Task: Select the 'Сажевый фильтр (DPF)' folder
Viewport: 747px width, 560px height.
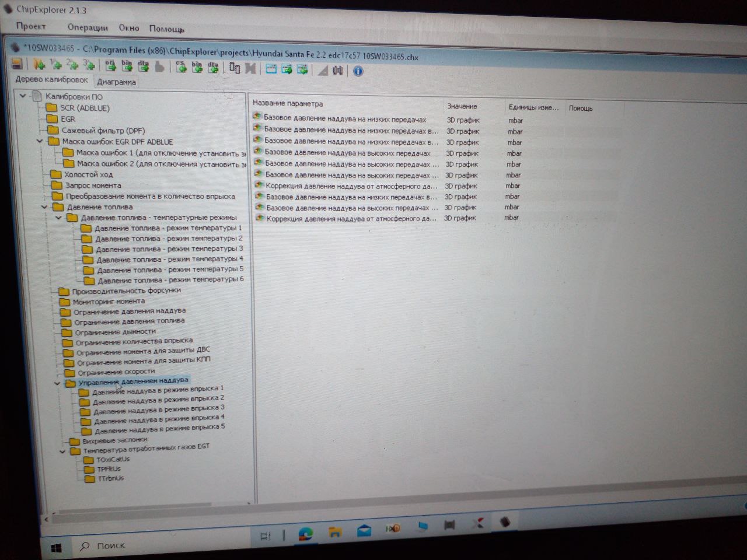Action: [103, 131]
